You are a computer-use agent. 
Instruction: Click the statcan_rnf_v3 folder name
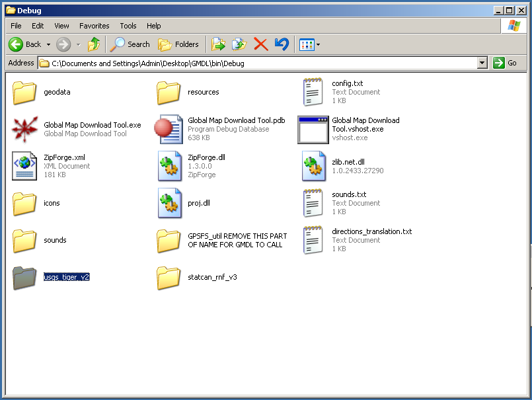click(212, 277)
